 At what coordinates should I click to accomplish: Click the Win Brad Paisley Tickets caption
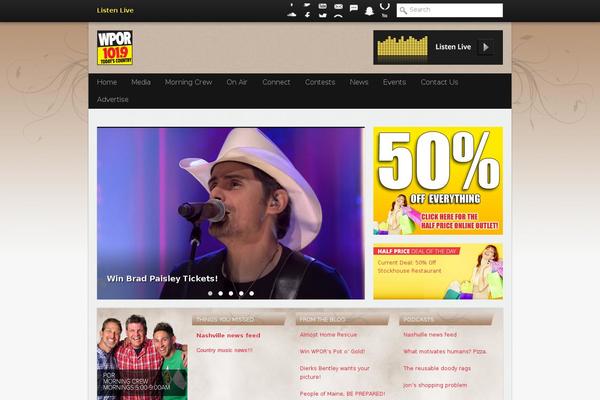[x=162, y=279]
